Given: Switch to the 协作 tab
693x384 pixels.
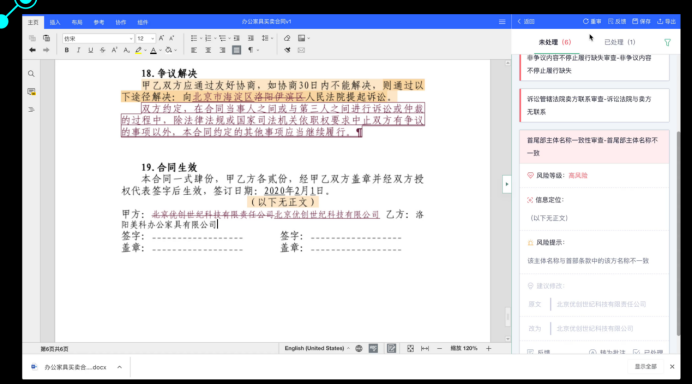Looking at the screenshot, I should coord(121,22).
